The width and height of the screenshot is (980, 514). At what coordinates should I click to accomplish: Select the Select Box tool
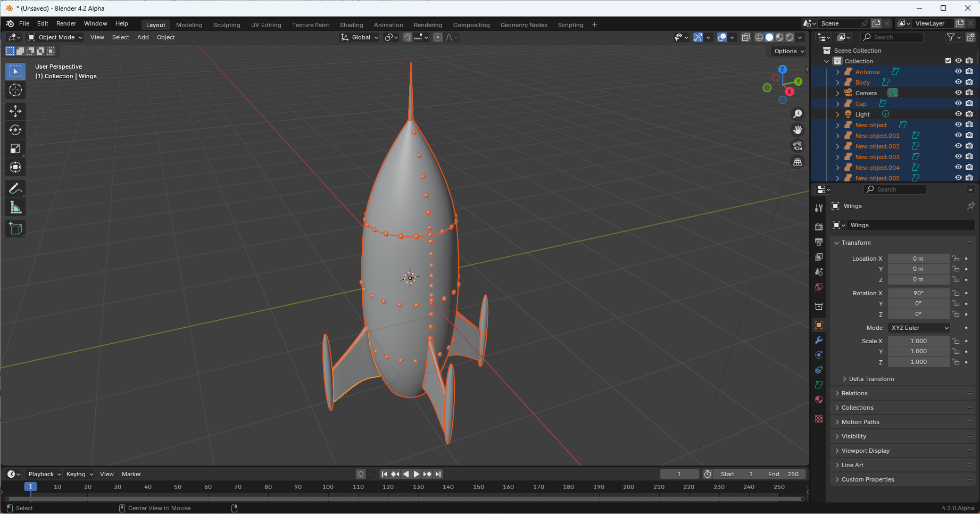coord(15,71)
